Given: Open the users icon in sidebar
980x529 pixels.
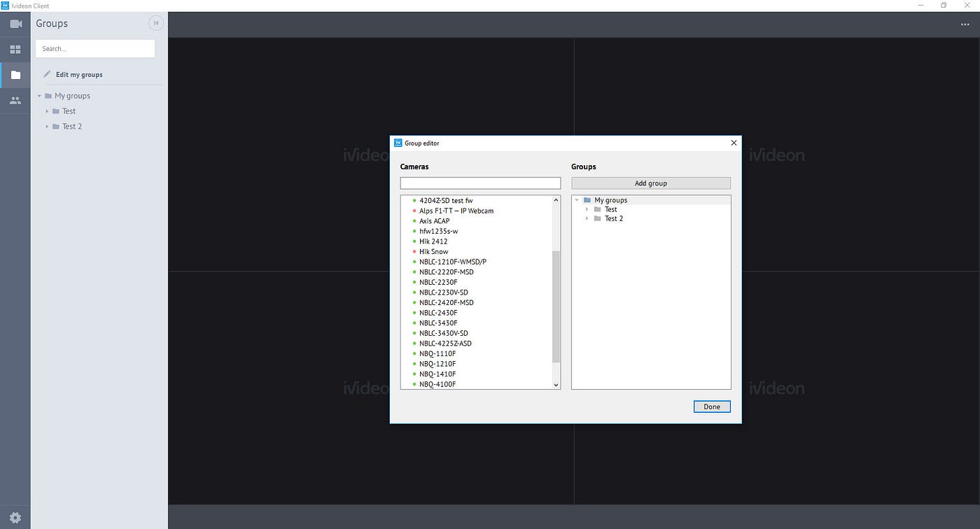Looking at the screenshot, I should pyautogui.click(x=15, y=101).
